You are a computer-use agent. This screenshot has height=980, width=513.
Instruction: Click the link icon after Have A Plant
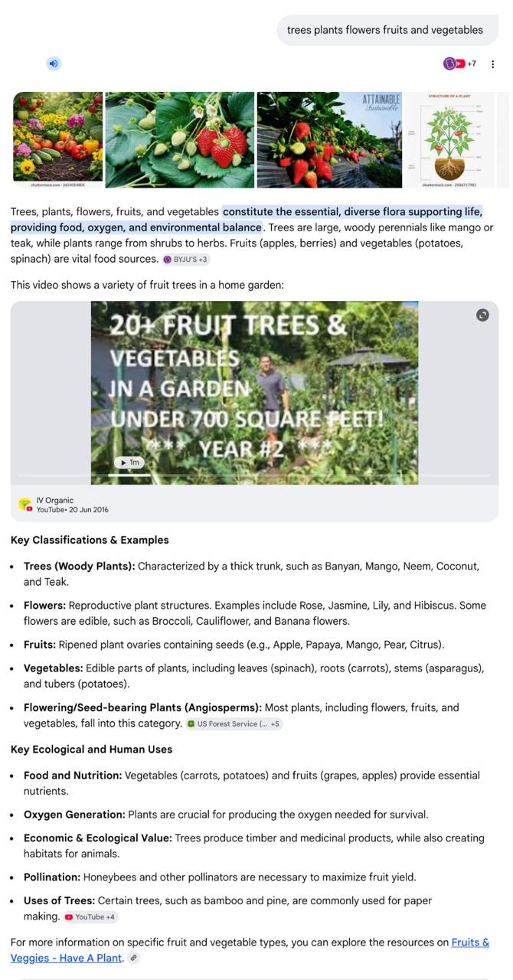tap(134, 958)
